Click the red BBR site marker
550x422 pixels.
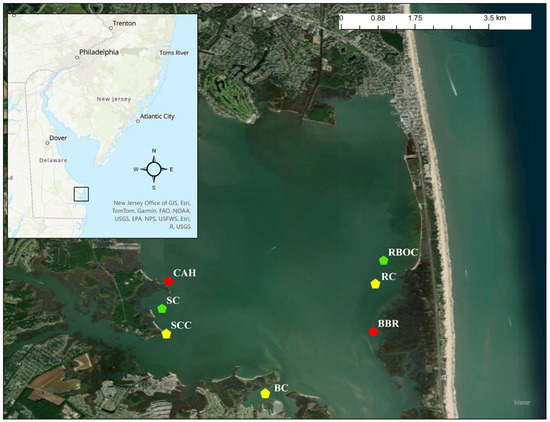(x=373, y=331)
